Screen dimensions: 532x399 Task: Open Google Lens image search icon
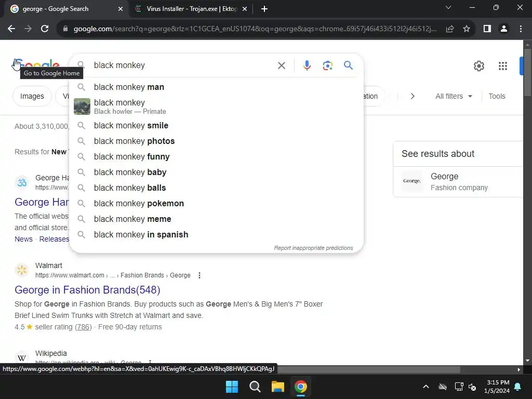(327, 65)
